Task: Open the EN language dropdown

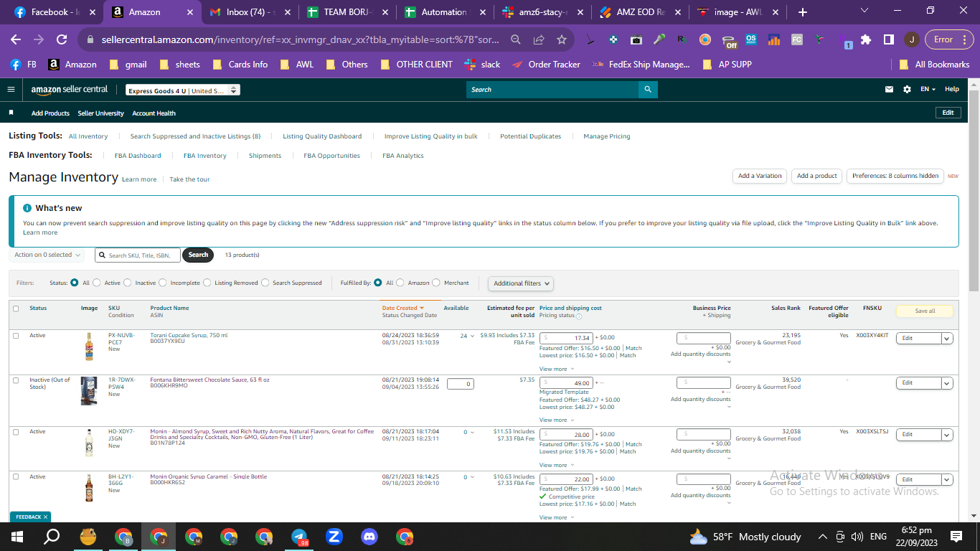Action: point(928,90)
